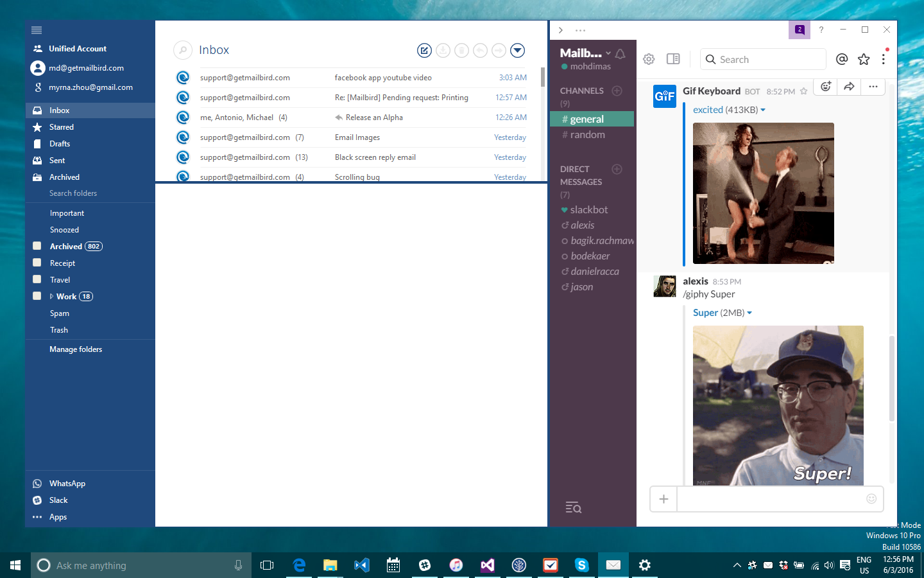Collapse the Super GIF attachment
Viewport: 924px width, 578px height.
tap(749, 313)
